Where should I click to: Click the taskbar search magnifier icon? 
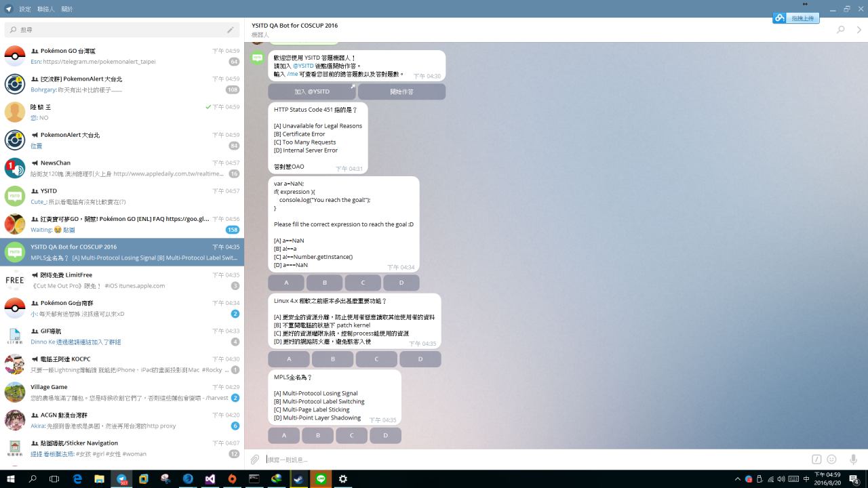(33, 479)
